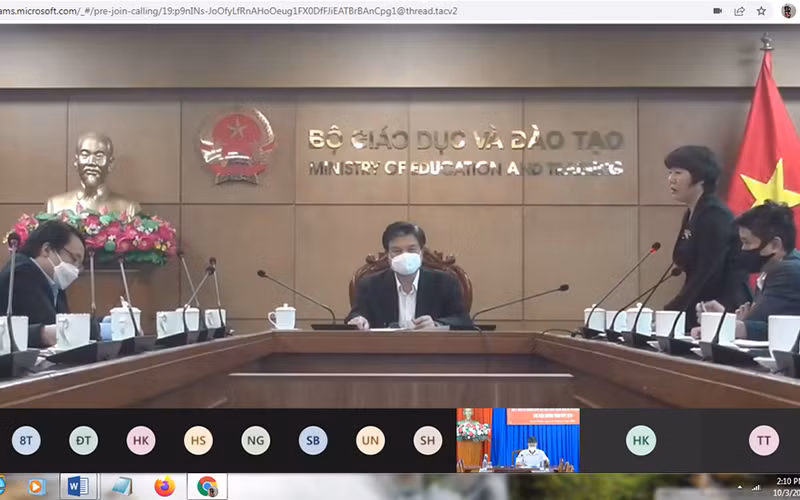Click the share page icon in address bar
The width and height of the screenshot is (800, 500).
[x=739, y=11]
